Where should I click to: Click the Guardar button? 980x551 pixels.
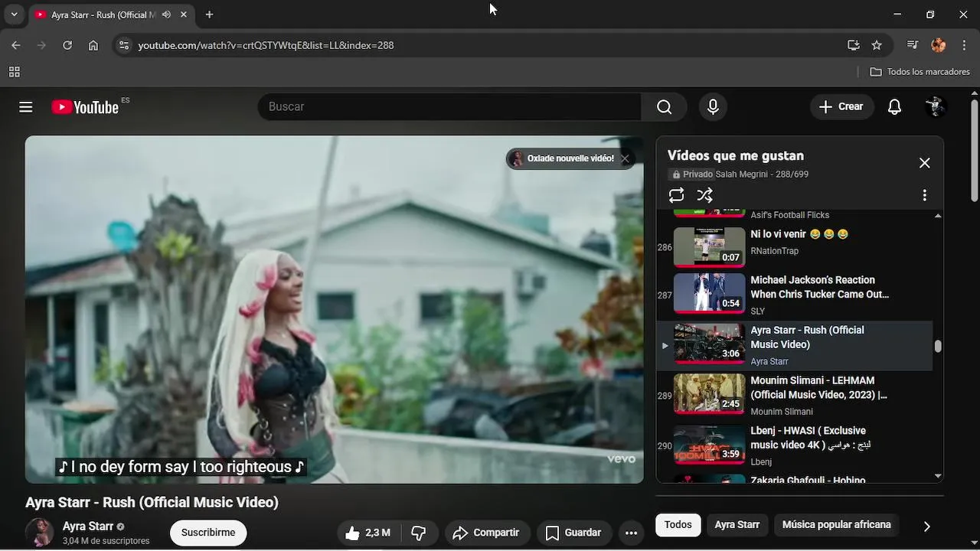573,533
